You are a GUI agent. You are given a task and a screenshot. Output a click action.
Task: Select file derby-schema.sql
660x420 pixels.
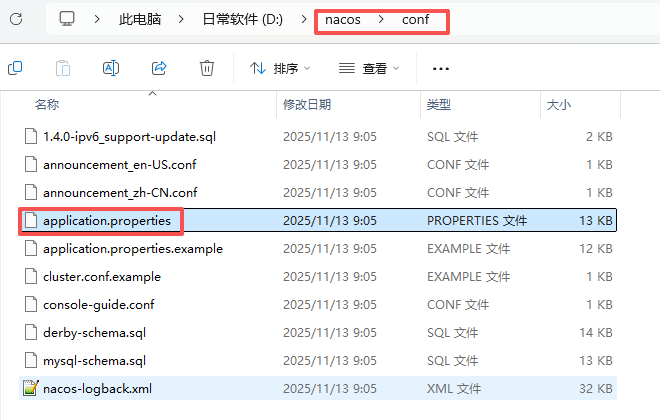94,333
